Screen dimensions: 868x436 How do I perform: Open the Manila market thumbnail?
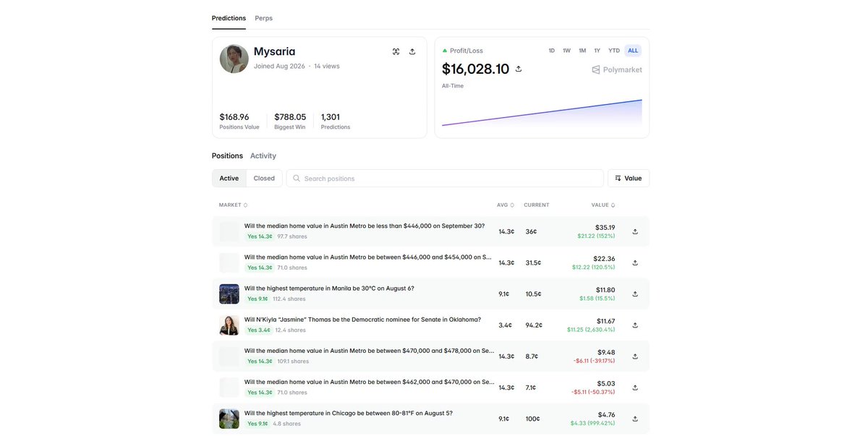229,294
